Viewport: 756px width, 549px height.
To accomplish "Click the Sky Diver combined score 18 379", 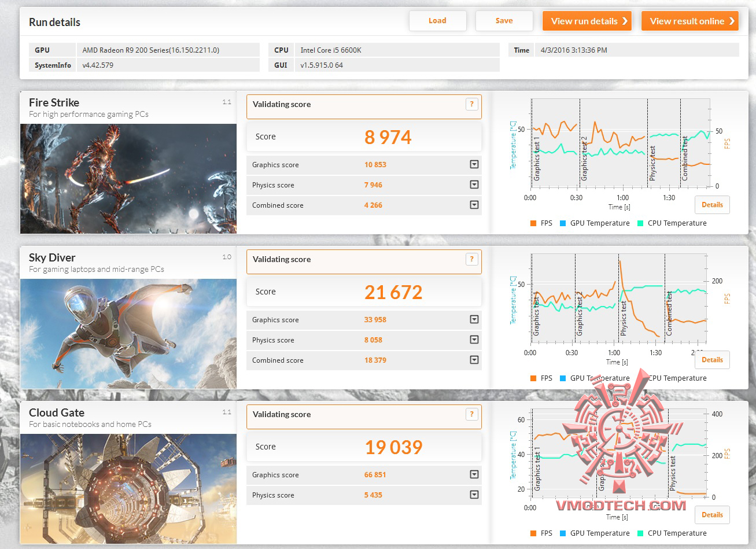I will 375,360.
